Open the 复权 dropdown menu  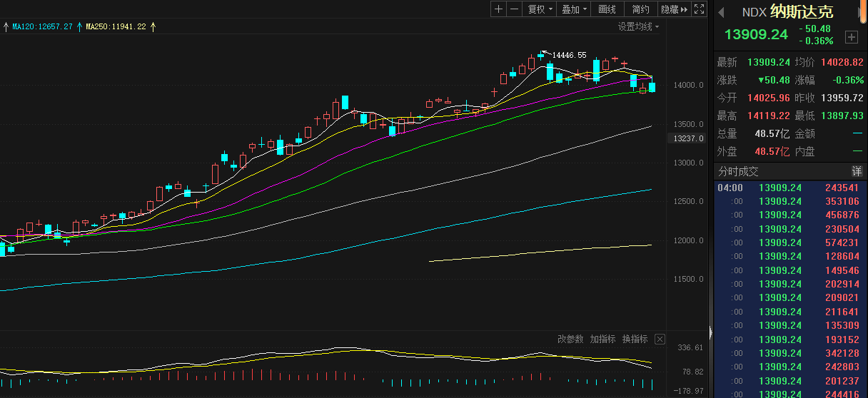point(539,9)
